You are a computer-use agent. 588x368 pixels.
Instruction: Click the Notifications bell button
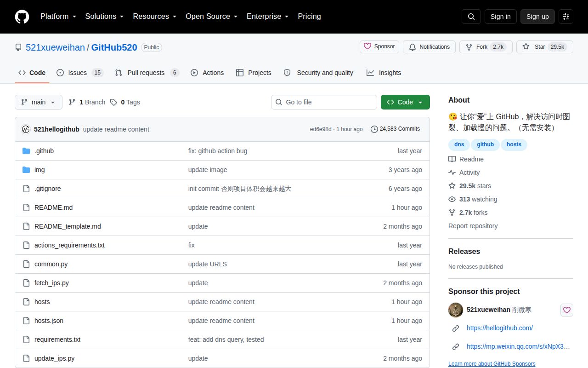click(429, 47)
